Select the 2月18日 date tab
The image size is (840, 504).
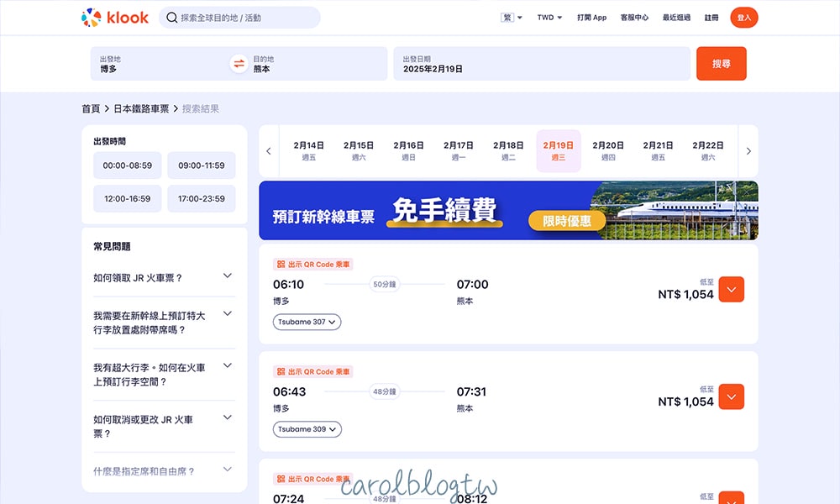[x=508, y=151]
